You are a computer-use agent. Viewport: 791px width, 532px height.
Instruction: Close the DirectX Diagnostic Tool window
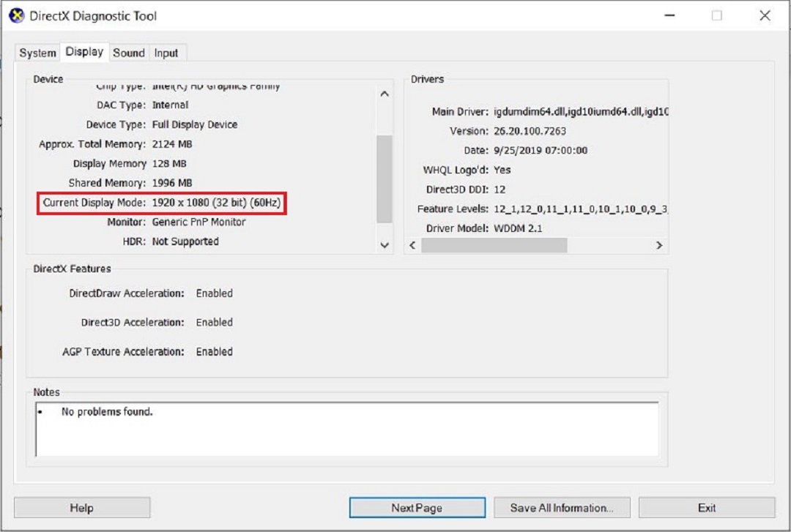(765, 15)
